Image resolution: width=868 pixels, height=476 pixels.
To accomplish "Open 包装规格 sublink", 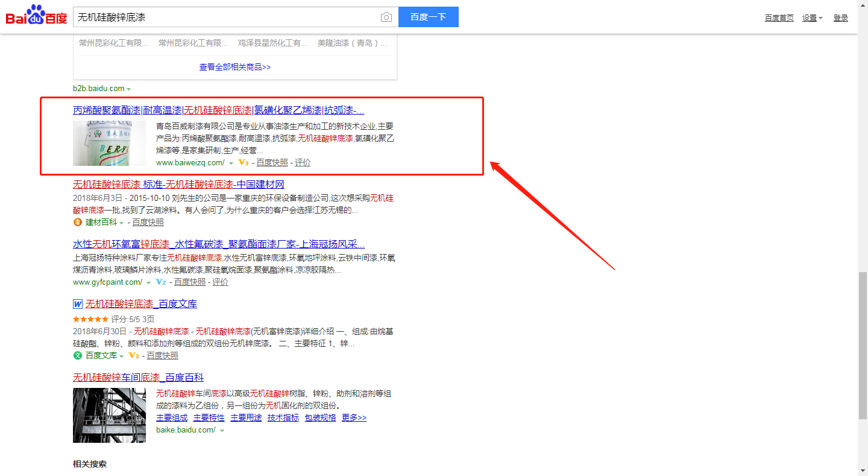I will pyautogui.click(x=321, y=417).
